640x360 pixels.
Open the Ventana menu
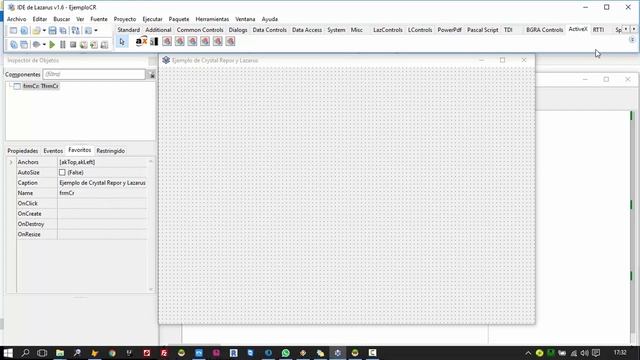(245, 19)
